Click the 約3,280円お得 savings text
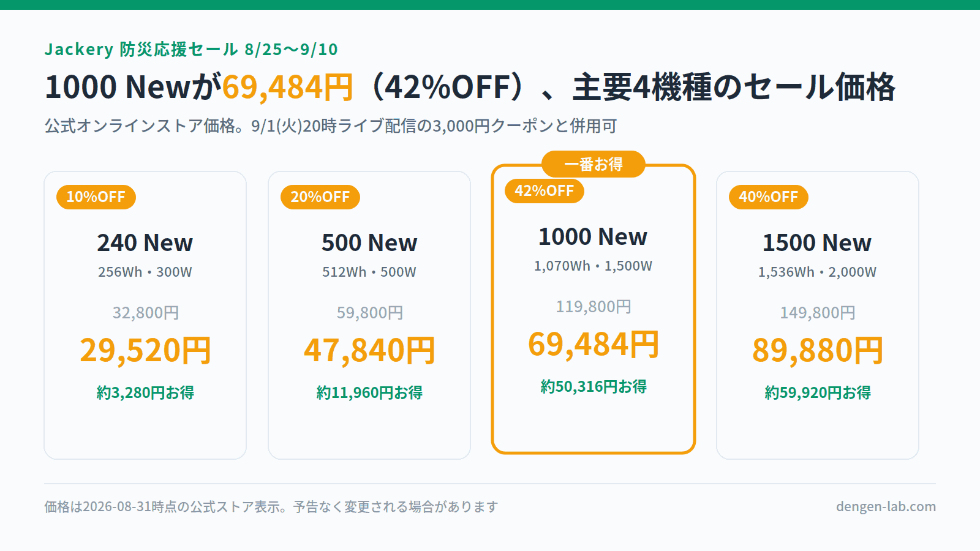The width and height of the screenshot is (980, 551). point(145,392)
